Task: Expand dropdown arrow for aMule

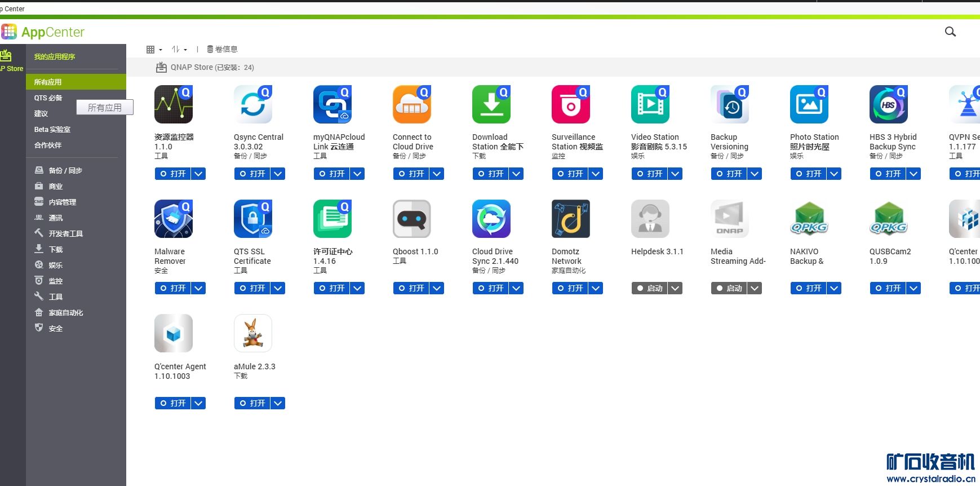Action: click(278, 403)
